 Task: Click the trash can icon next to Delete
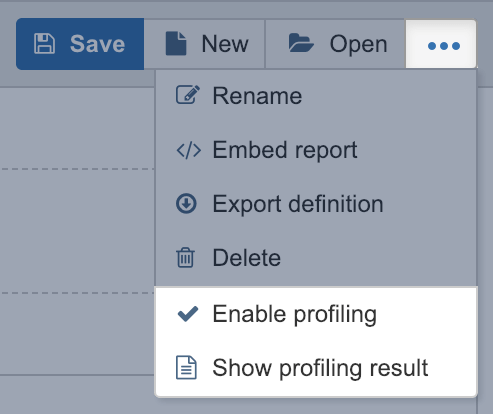coord(185,258)
